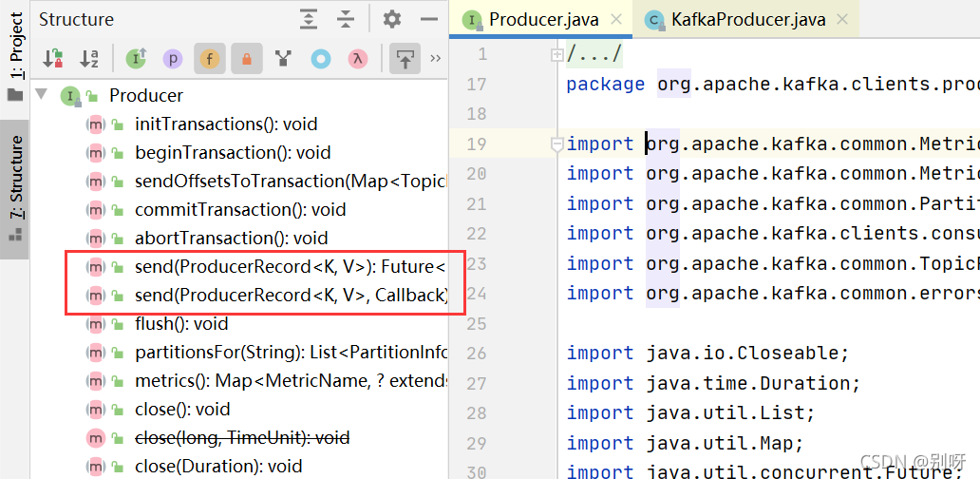Screen dimensions: 980x479
Task: Click line number 19 in the gutter
Action: [477, 144]
